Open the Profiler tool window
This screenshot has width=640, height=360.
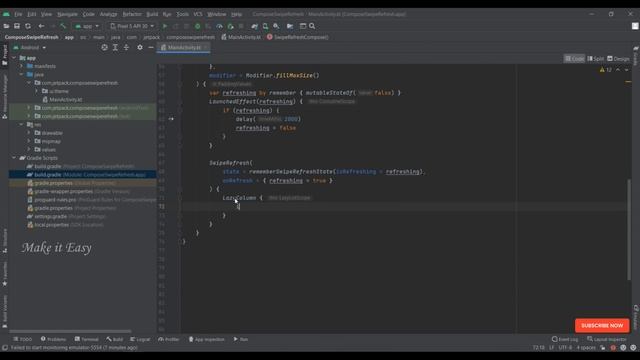click(169, 340)
